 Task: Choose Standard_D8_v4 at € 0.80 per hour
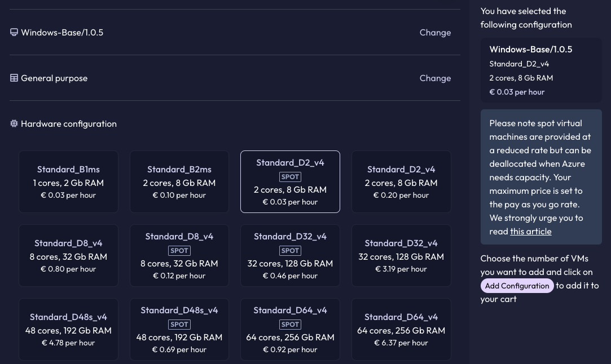click(68, 255)
